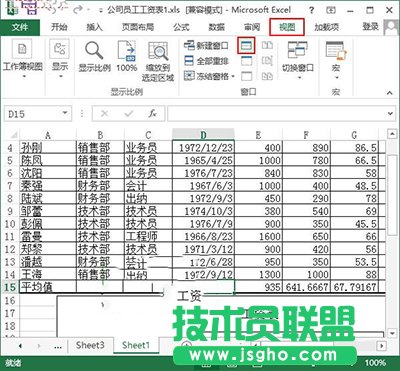Image resolution: width=400 pixels, height=371 pixels.
Task: Click the sheet tabs ellipsis button
Action: pyautogui.click(x=58, y=346)
